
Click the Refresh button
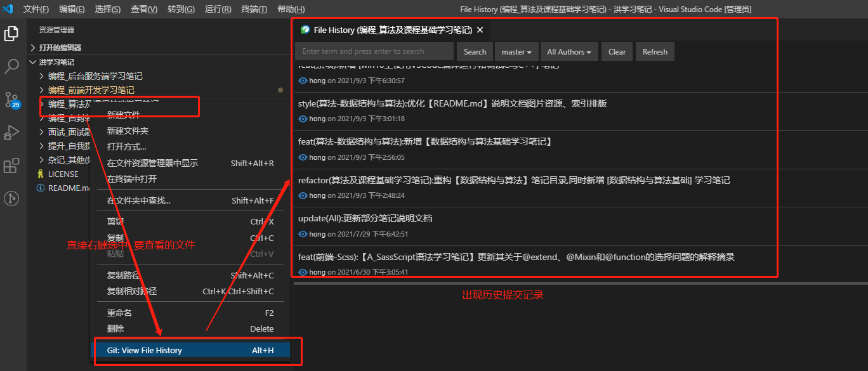[x=655, y=51]
